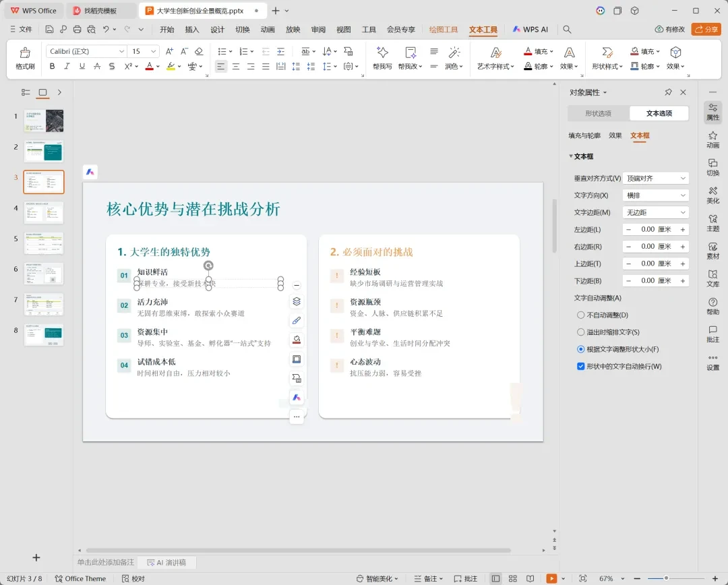Expand the 艺术字样式 dropdown
This screenshot has height=585, width=728.
tap(495, 67)
